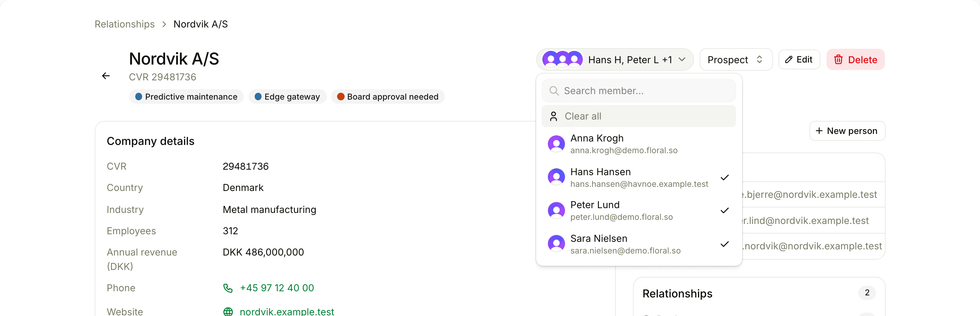Focus the Search member input field
Viewport: 980px width, 316px height.
638,91
